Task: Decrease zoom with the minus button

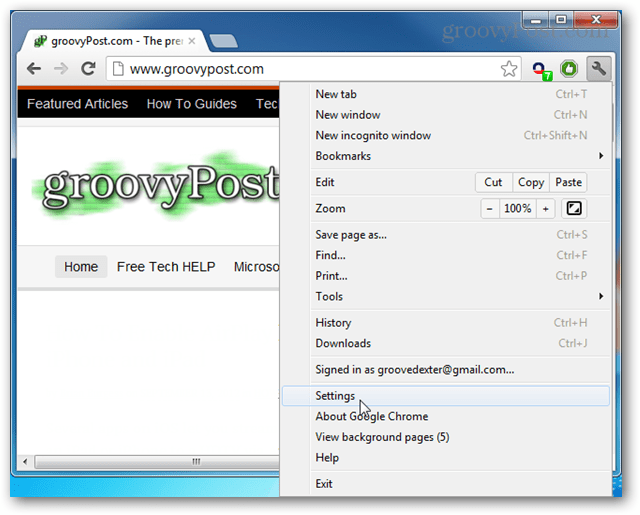Action: pyautogui.click(x=489, y=209)
